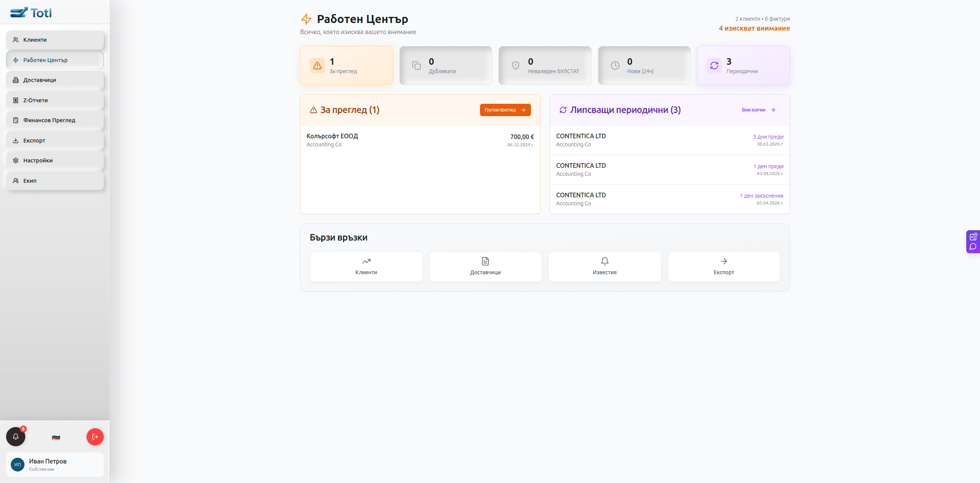
Task: Click the arrow icon above Експорт quick link
Action: click(724, 261)
